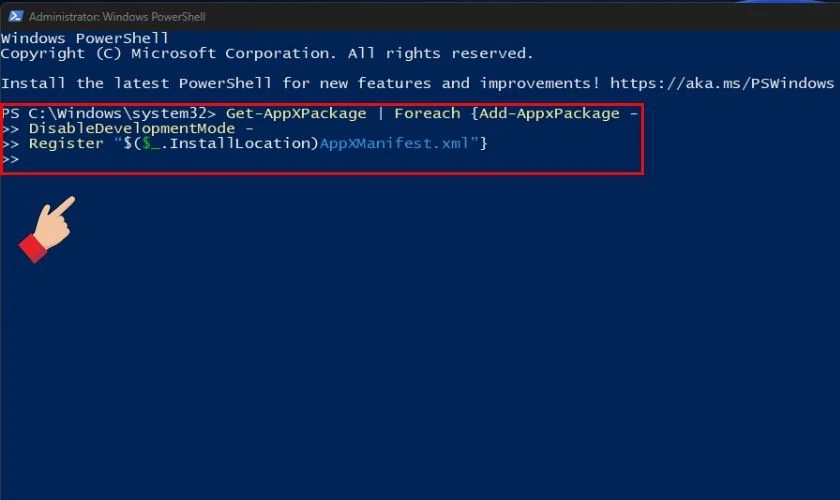Open the https://aka.ms/PSWindows link
The image size is (840, 500).
(722, 84)
